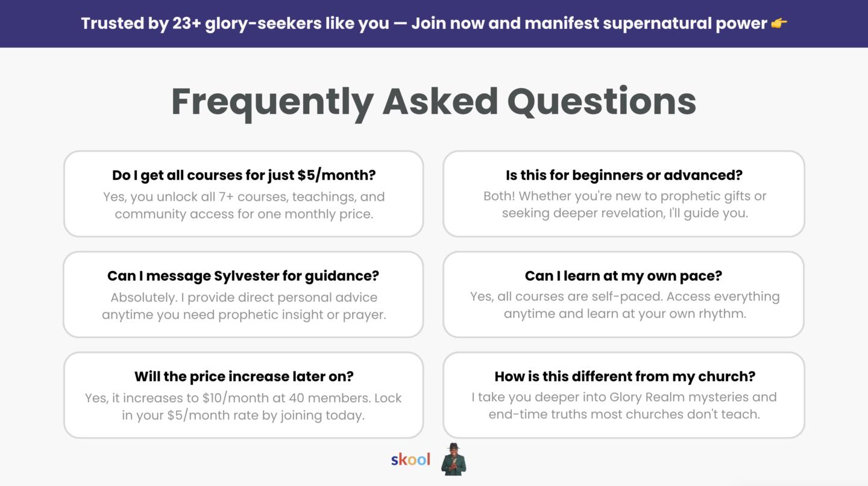Open 'Can I learn at my own pace?' question
Image resolution: width=868 pixels, height=486 pixels.
click(x=623, y=276)
